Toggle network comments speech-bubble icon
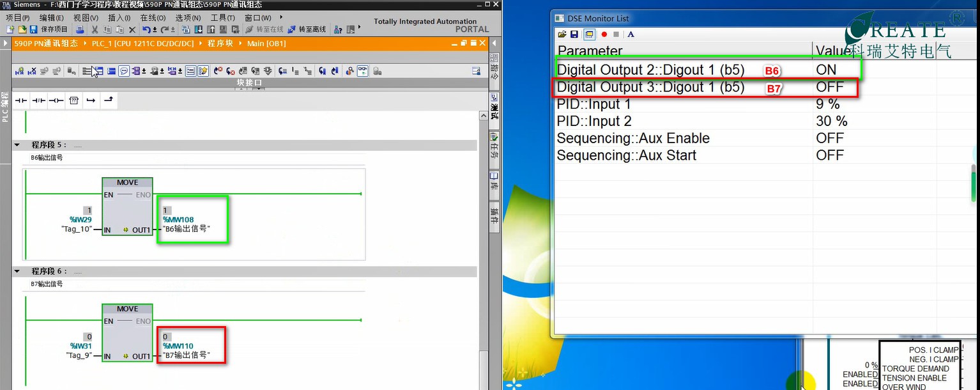 pos(124,70)
